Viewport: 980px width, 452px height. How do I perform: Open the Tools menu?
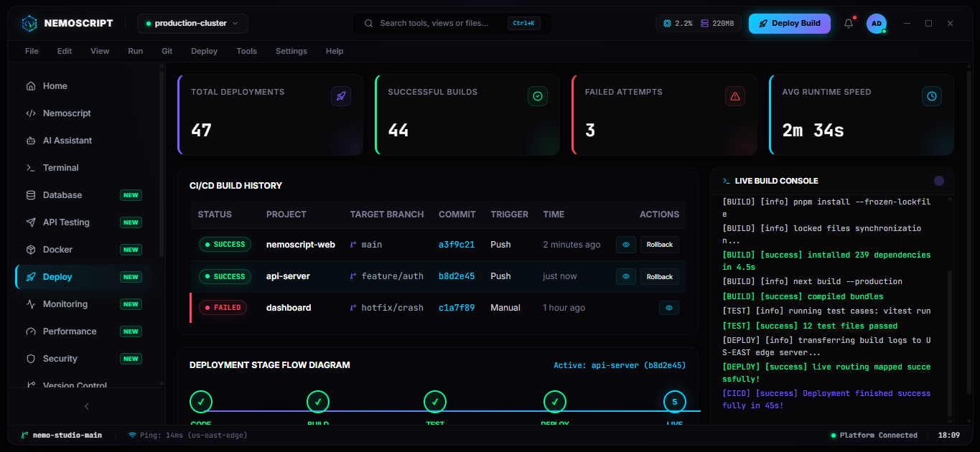click(x=246, y=52)
